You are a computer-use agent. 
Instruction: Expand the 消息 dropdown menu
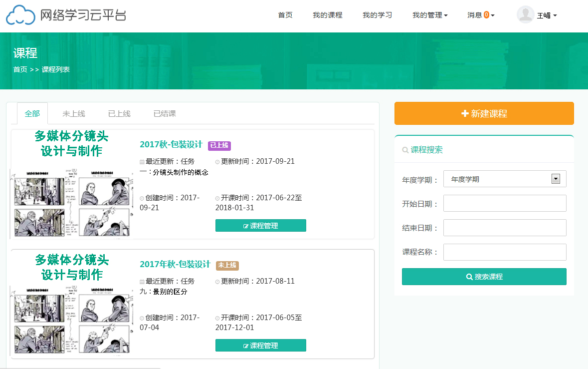click(x=480, y=15)
